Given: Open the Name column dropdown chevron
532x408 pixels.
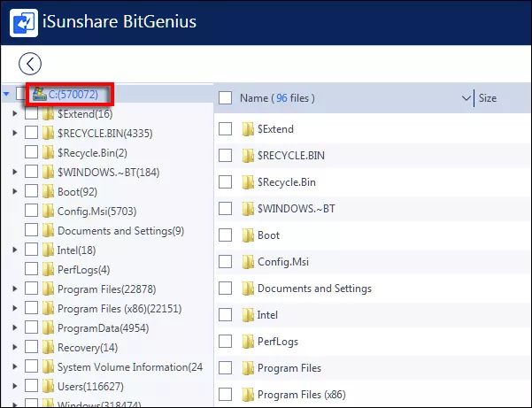Looking at the screenshot, I should 466,98.
